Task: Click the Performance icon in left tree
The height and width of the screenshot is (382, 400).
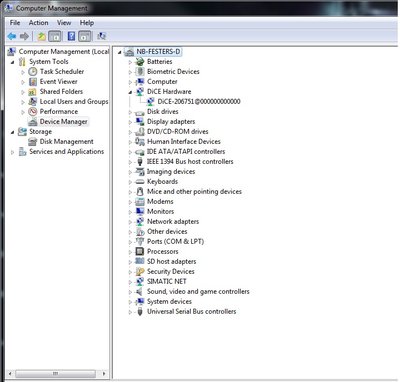Action: (x=33, y=112)
